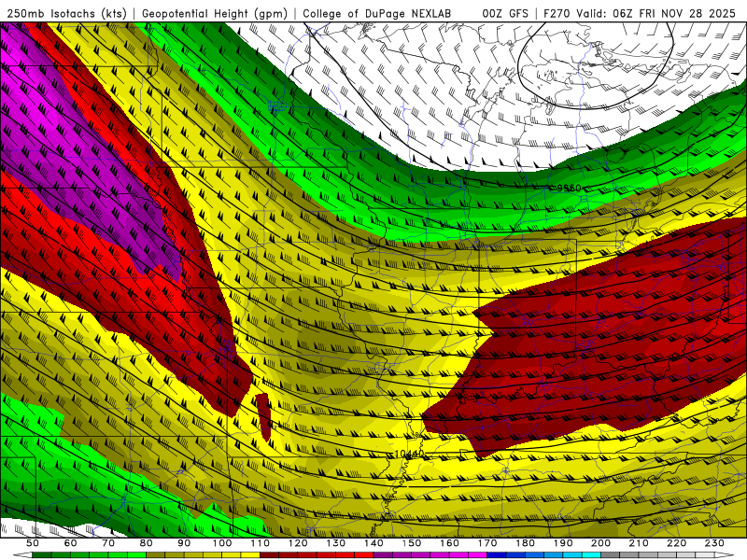Click the 'F270 Valid: 06Z FRI NOV 28 2025' text
Viewport: 747px width, 560px height.
[640, 13]
